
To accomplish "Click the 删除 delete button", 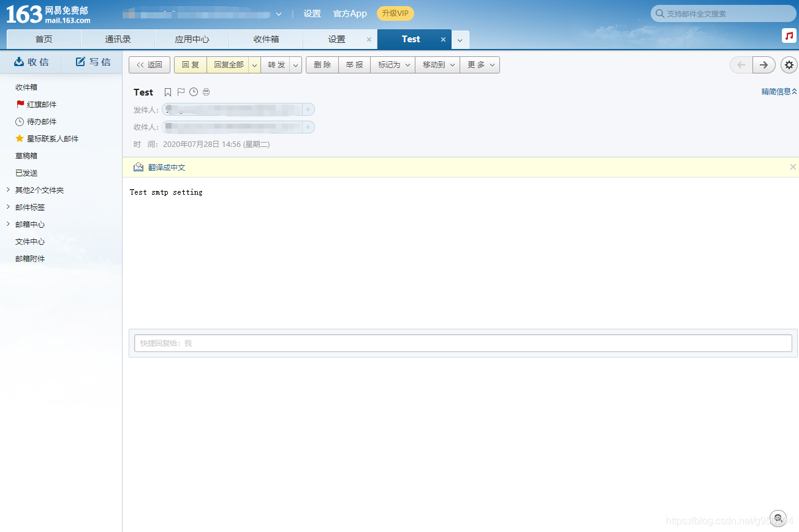I will pos(322,65).
